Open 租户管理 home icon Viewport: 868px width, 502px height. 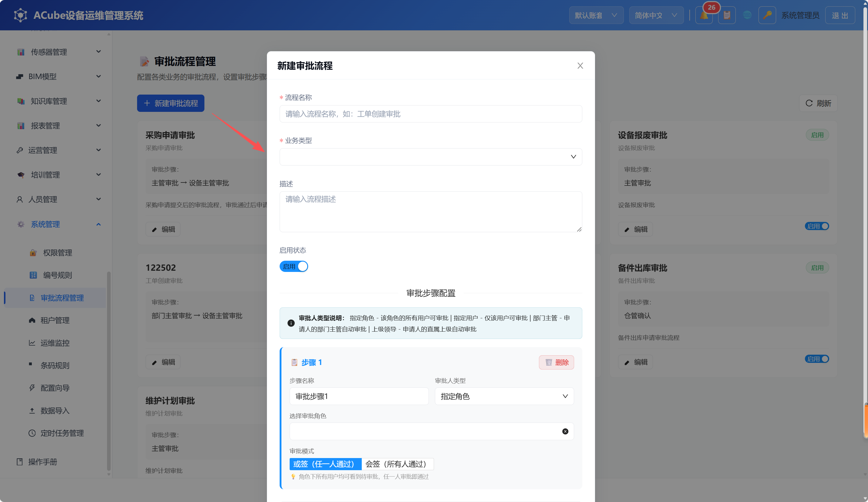tap(32, 320)
